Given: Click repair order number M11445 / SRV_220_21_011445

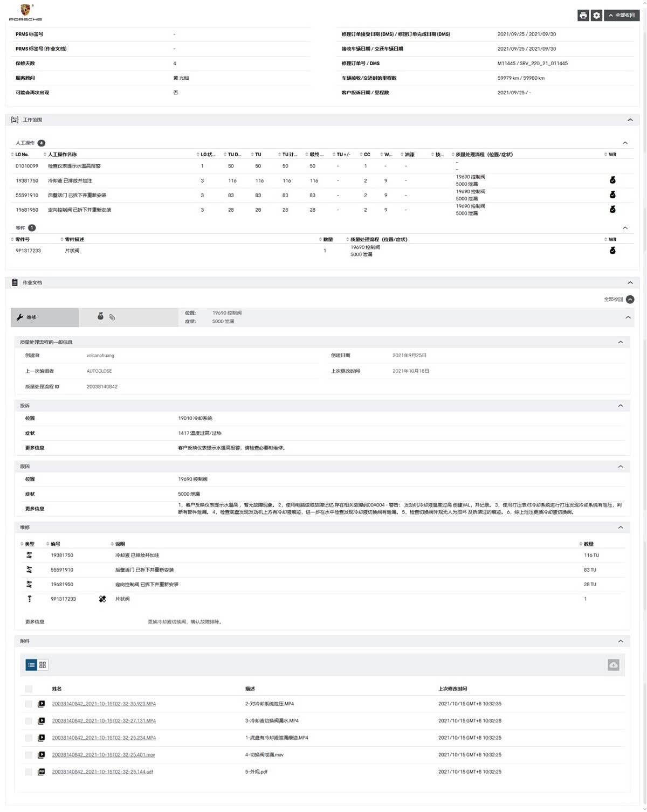Looking at the screenshot, I should tap(532, 63).
